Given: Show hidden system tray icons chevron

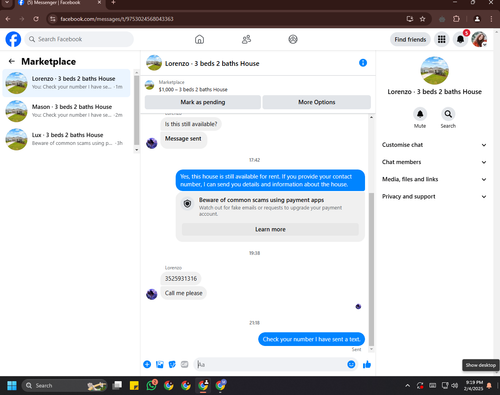Looking at the screenshot, I should (407, 386).
